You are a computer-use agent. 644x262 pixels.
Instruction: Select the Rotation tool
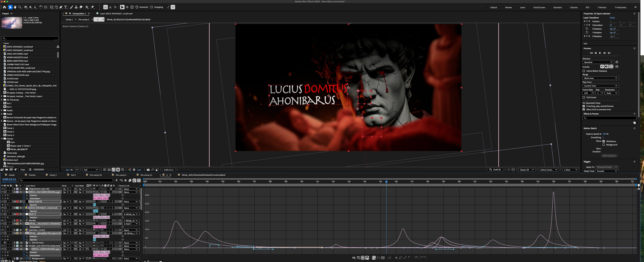pyautogui.click(x=41, y=7)
